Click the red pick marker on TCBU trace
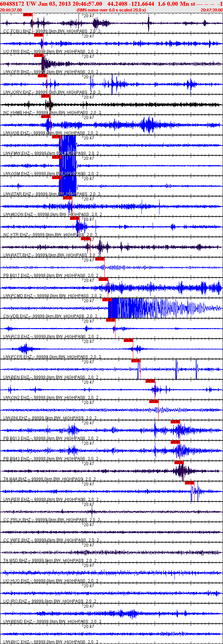The width and height of the screenshot is (223, 644). click(28, 15)
